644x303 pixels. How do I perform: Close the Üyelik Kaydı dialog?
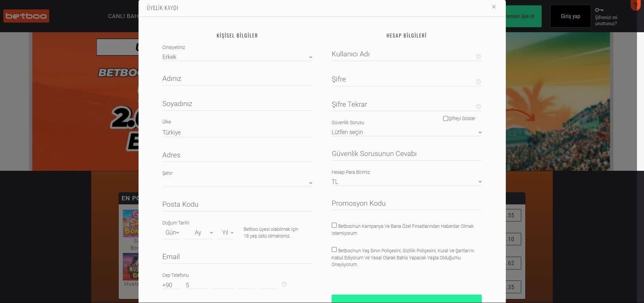[494, 7]
